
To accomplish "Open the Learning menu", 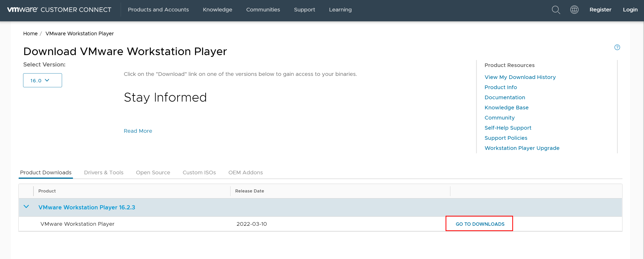I will coord(340,10).
